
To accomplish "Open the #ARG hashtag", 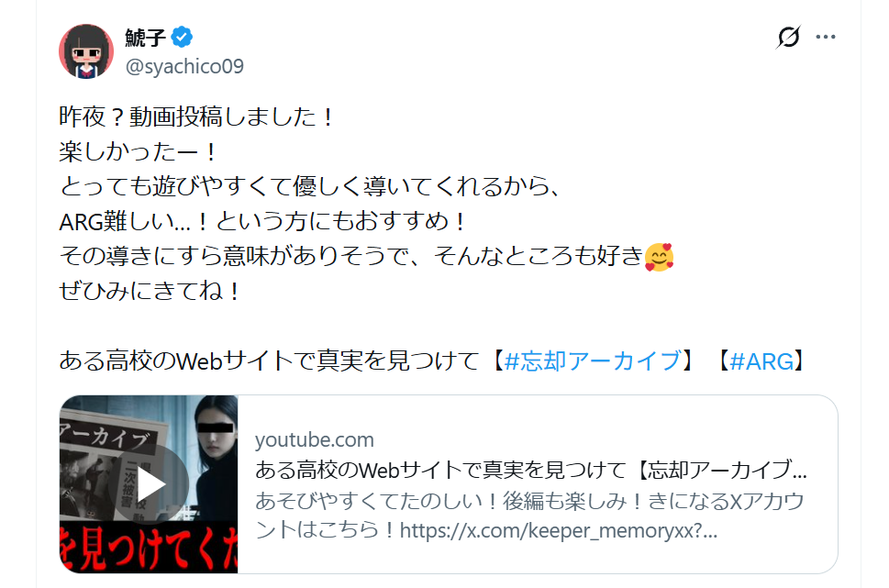I will tap(761, 361).
